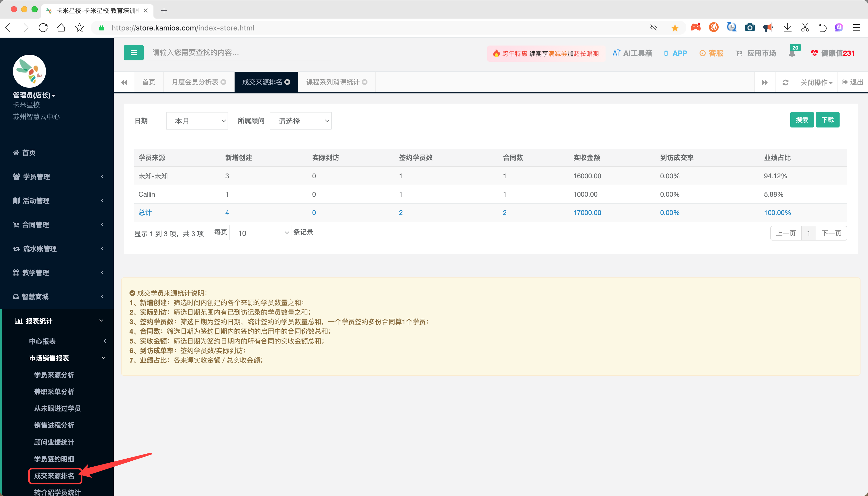Close the 月度会员分析表 tab
The image size is (868, 496).
(223, 82)
